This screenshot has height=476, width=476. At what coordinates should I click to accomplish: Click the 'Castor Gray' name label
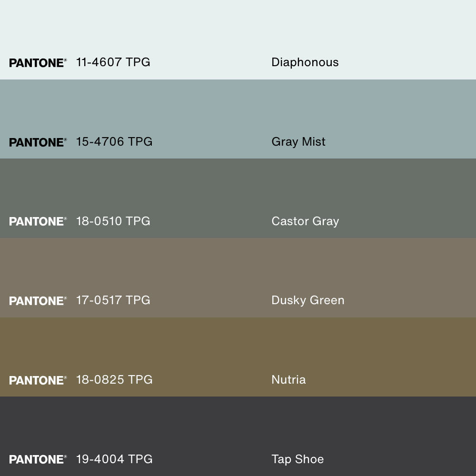click(305, 221)
